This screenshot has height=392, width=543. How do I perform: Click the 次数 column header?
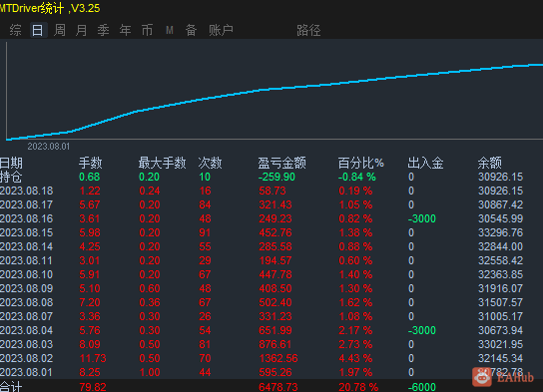[210, 163]
